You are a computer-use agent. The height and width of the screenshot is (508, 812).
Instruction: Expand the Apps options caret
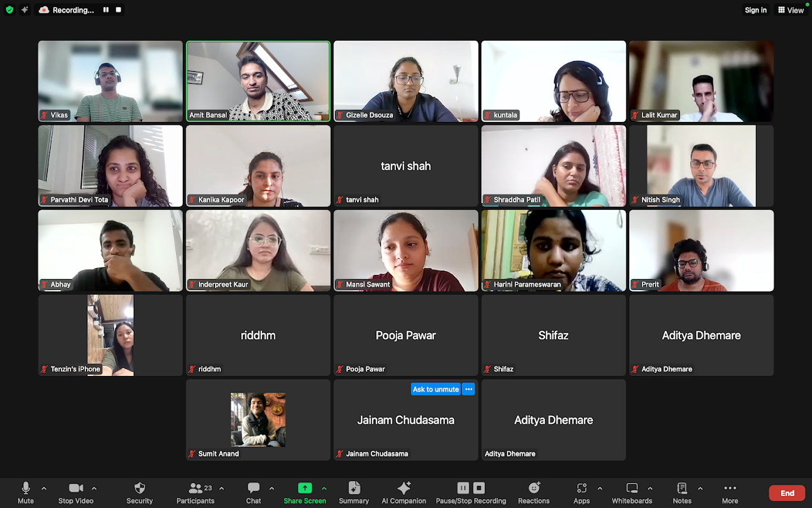599,488
